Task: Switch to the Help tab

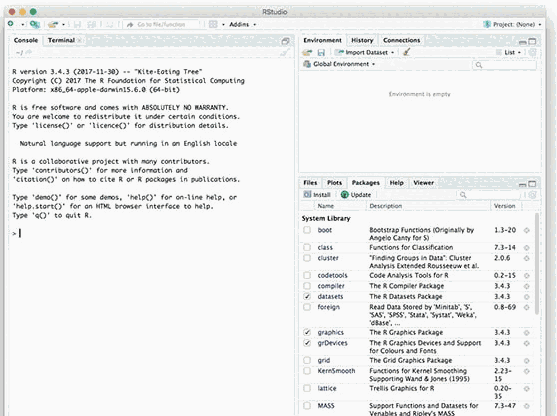Action: click(x=396, y=183)
